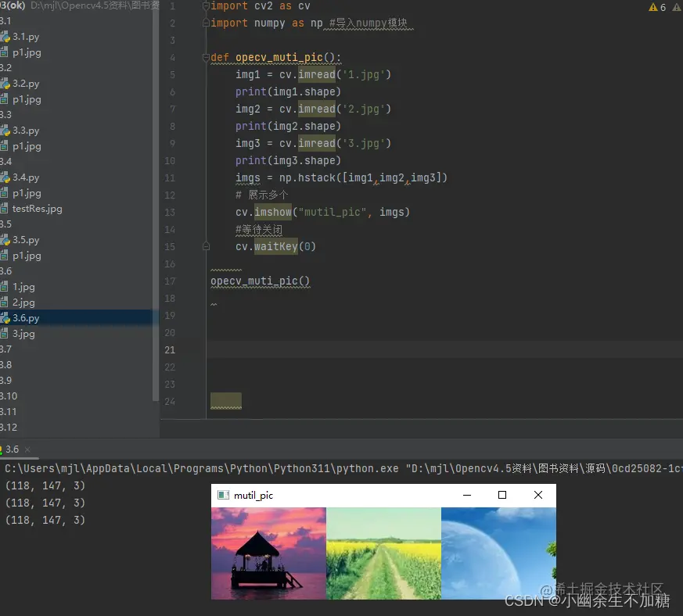Click the image file icon of 3.jpg

point(4,334)
